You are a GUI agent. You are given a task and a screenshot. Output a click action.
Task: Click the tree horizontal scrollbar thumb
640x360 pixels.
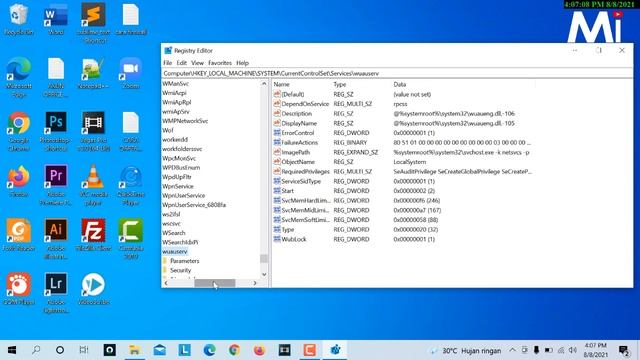pyautogui.click(x=215, y=283)
